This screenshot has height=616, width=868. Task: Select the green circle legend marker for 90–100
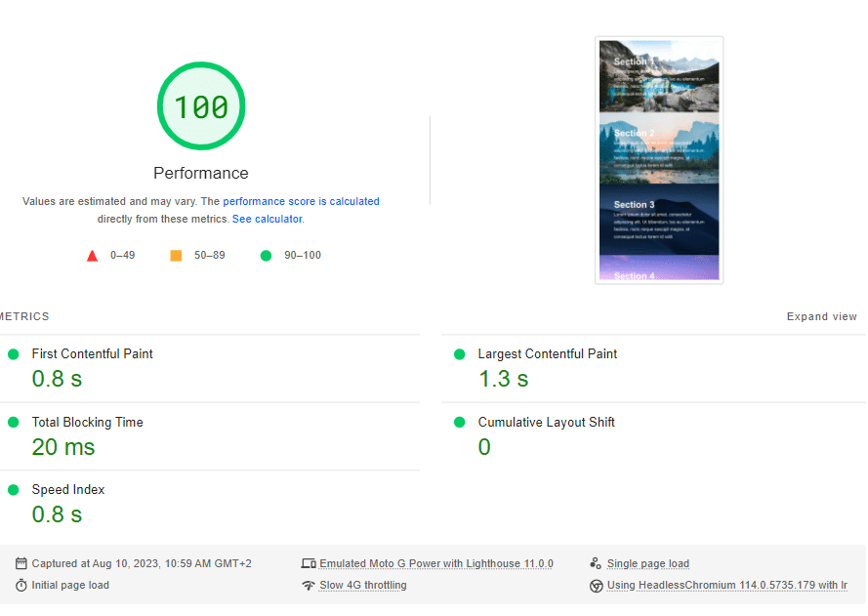click(x=264, y=255)
